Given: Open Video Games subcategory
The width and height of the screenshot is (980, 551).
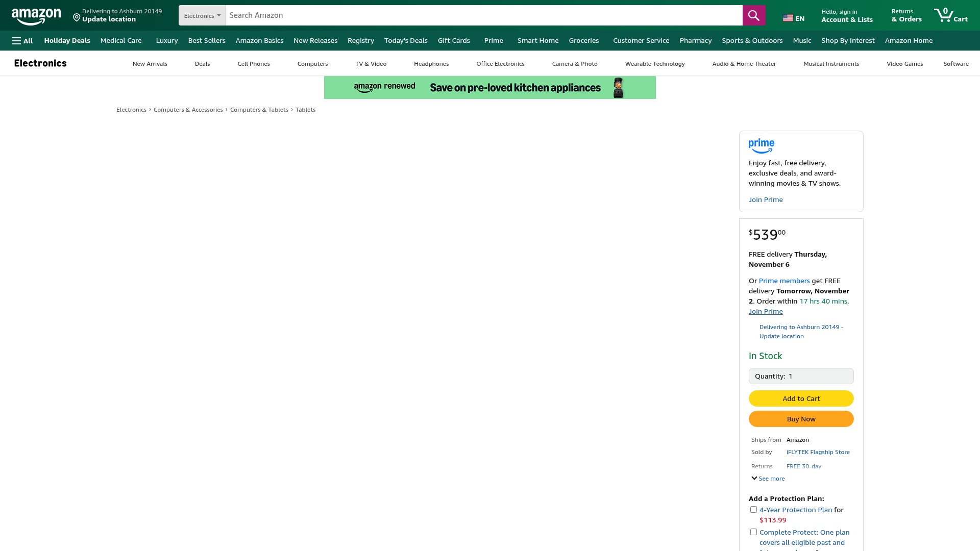Looking at the screenshot, I should click(904, 64).
